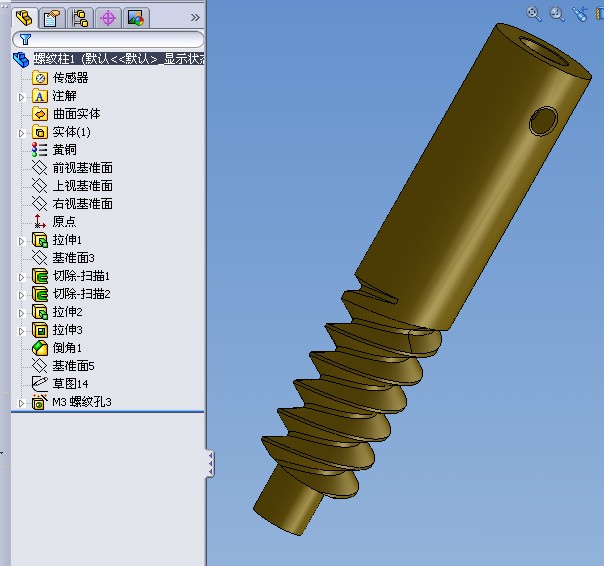
Task: Click the Previous View icon
Action: 579,13
